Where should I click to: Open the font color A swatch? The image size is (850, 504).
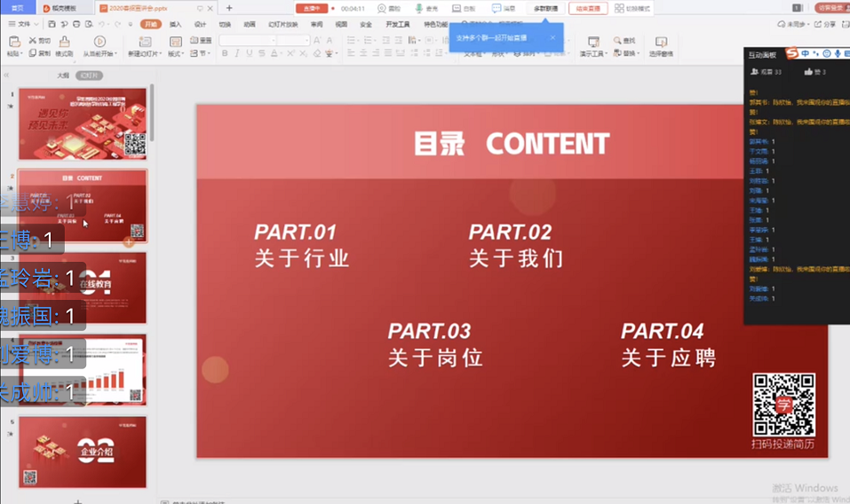[x=274, y=53]
